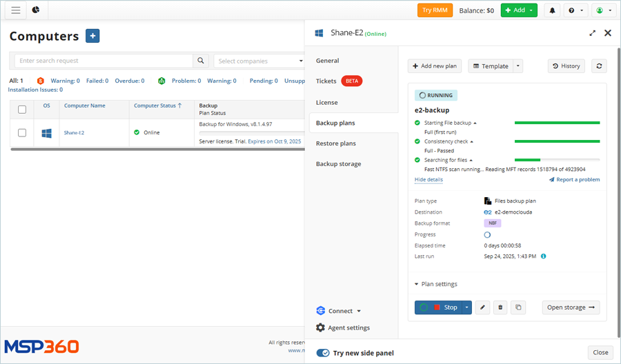Click the reporting pie chart icon
Viewport: 621px width, 364px height.
36,10
